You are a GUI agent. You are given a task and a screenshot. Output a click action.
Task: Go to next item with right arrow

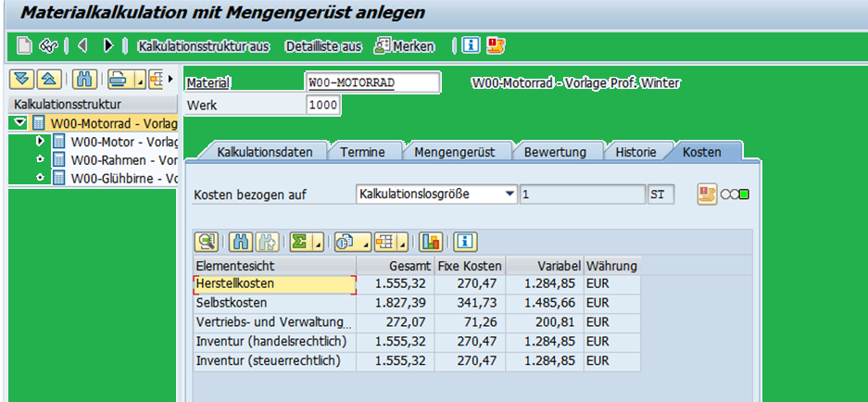point(108,45)
